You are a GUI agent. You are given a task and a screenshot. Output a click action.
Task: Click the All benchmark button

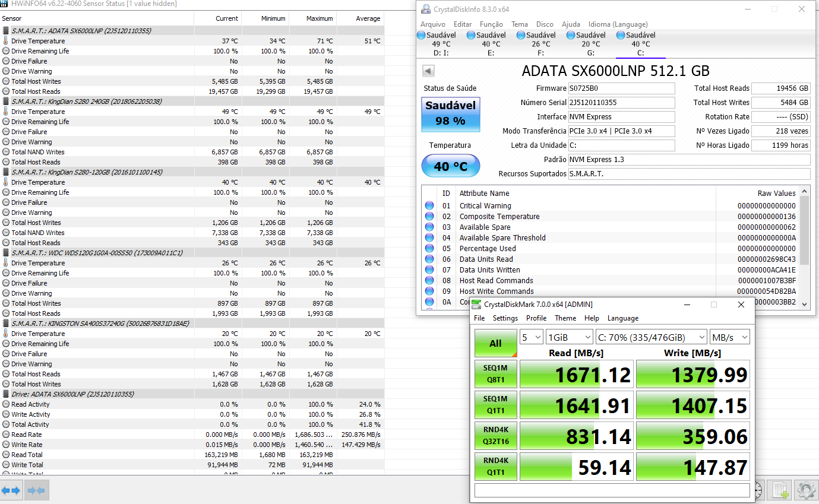pos(495,343)
